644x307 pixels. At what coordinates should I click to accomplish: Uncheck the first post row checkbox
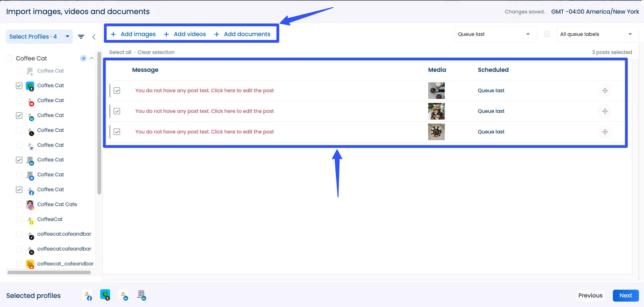click(x=117, y=91)
